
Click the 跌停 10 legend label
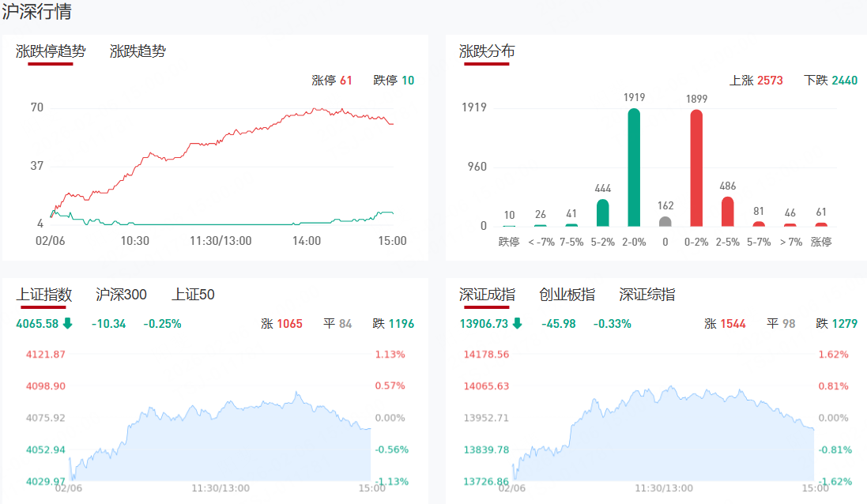point(394,81)
